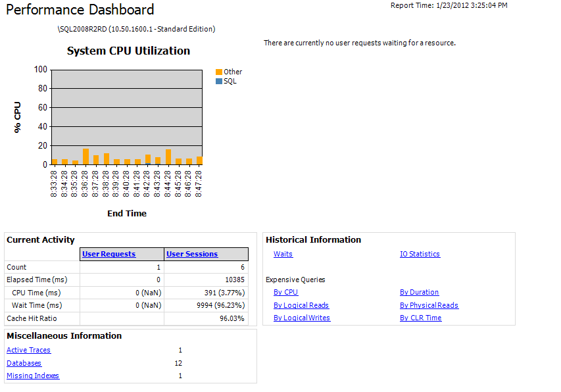Click the CPU bar at 8:44:28
Viewport: 561px width, 392px height.
(x=168, y=157)
